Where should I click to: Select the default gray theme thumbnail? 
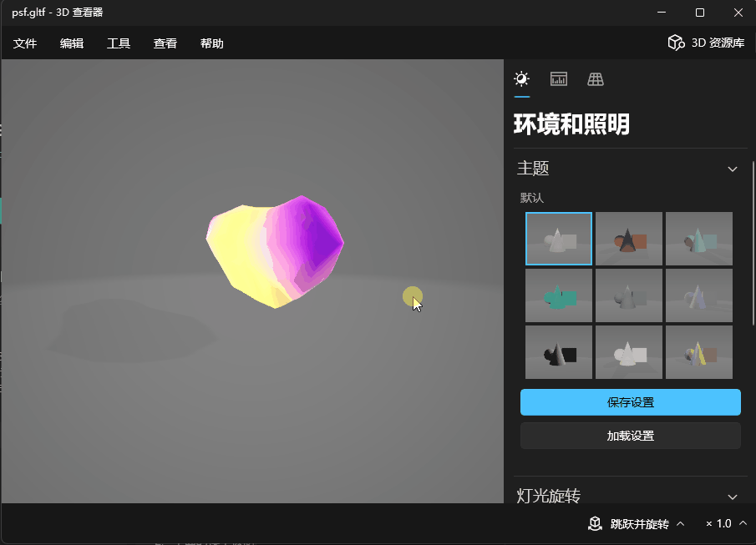[x=558, y=239]
